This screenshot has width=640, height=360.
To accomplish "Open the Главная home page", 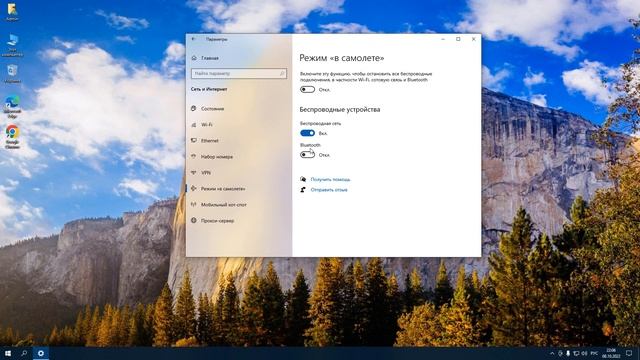I will 205,58.
